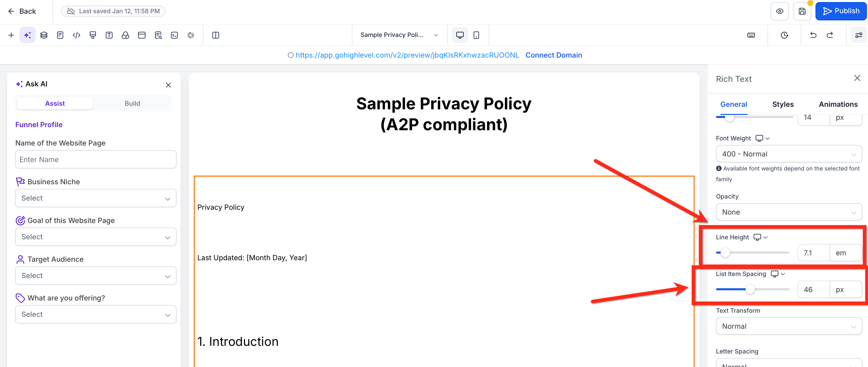Click the List Item Spacing slider handle
868x367 pixels.
tap(750, 289)
